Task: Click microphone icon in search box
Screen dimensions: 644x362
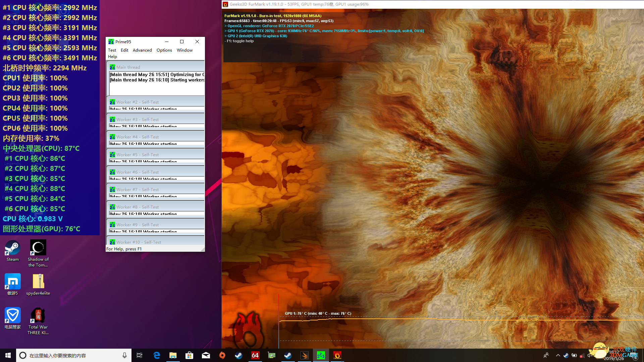Action: point(124,355)
